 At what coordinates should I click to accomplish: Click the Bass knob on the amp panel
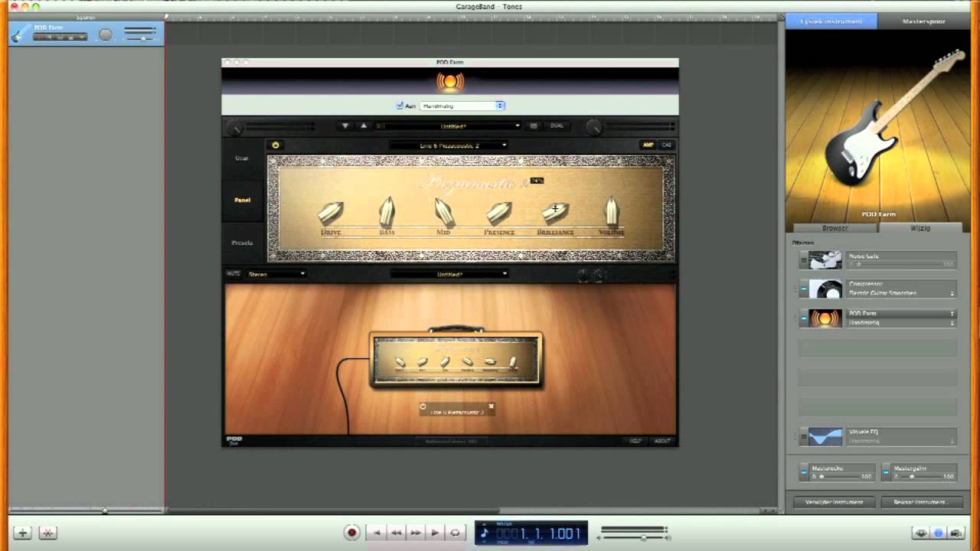tap(387, 211)
